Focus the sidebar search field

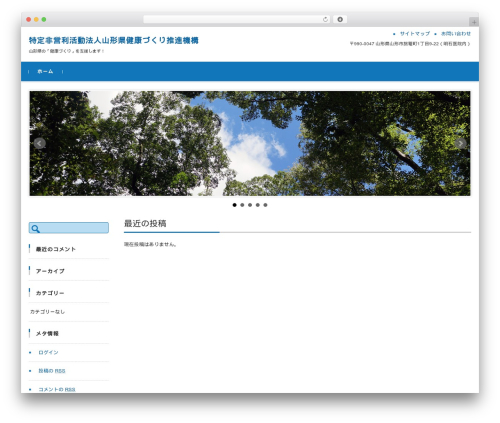[69, 228]
